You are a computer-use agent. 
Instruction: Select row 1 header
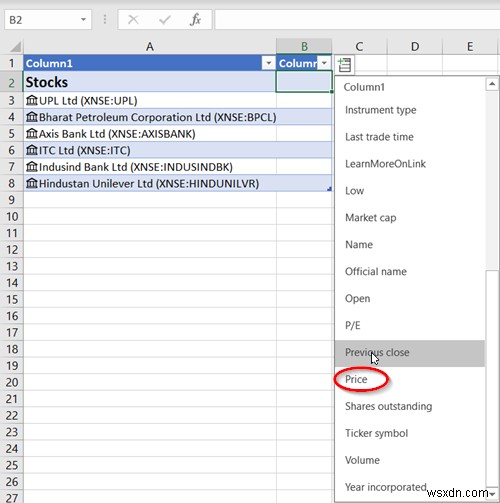tap(12, 63)
